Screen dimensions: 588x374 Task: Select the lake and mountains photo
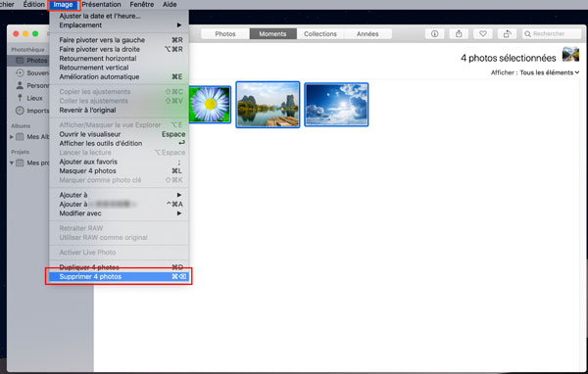(268, 105)
